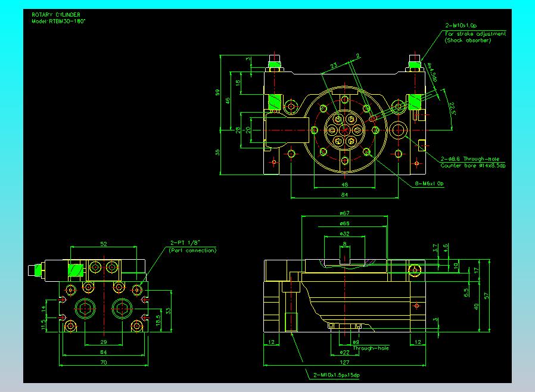Viewport: 535px width, 392px height.
Task: Click the 22.5° angle dimension
Action: click(x=452, y=108)
